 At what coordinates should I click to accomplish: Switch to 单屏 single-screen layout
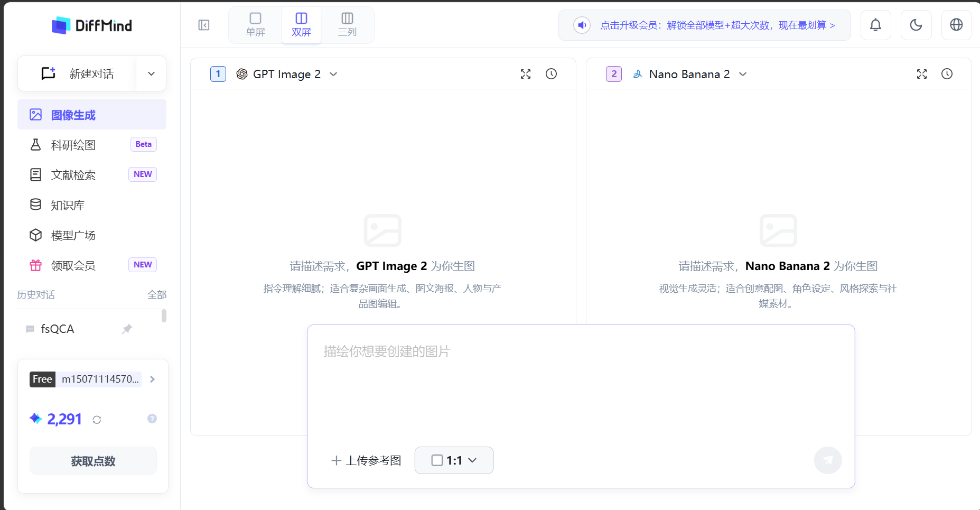(256, 25)
